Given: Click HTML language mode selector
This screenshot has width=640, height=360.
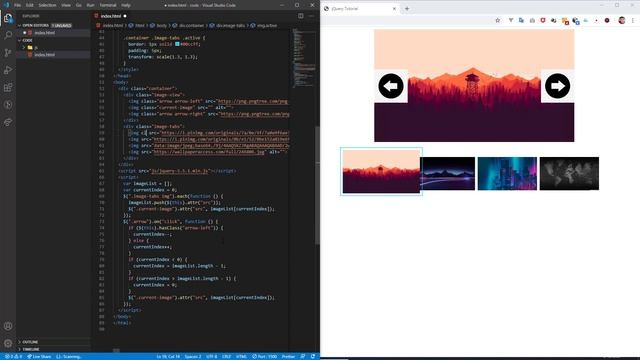Looking at the screenshot, I should pos(241,357).
